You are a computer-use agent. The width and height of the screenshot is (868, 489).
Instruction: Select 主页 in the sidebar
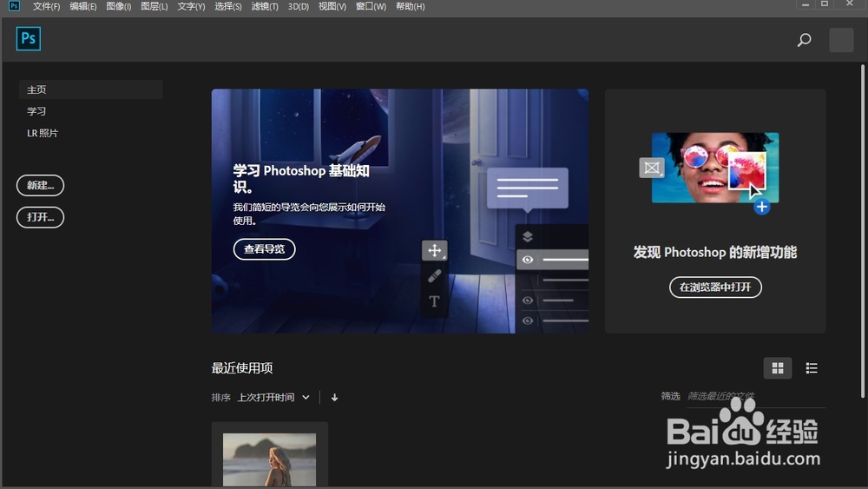click(x=91, y=89)
